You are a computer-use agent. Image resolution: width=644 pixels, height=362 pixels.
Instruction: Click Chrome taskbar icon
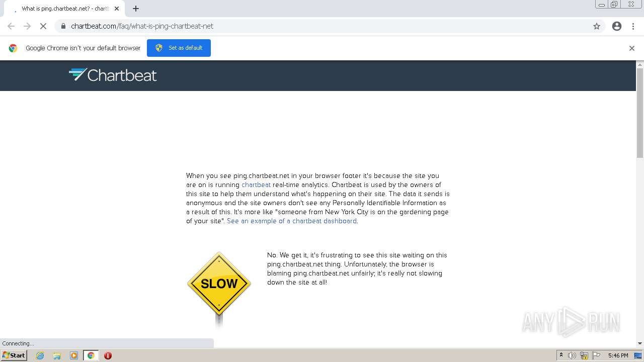(x=91, y=355)
